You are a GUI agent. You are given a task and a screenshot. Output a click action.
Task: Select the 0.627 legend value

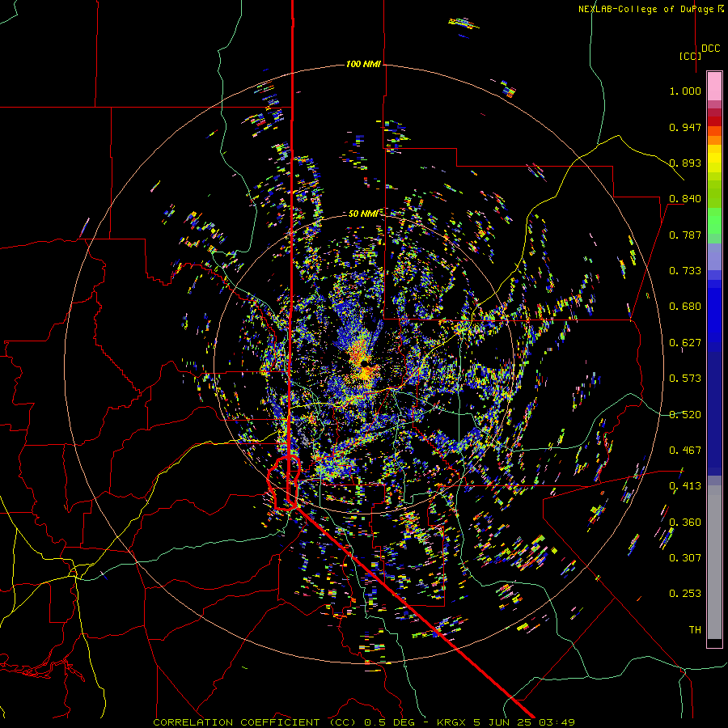click(x=685, y=342)
